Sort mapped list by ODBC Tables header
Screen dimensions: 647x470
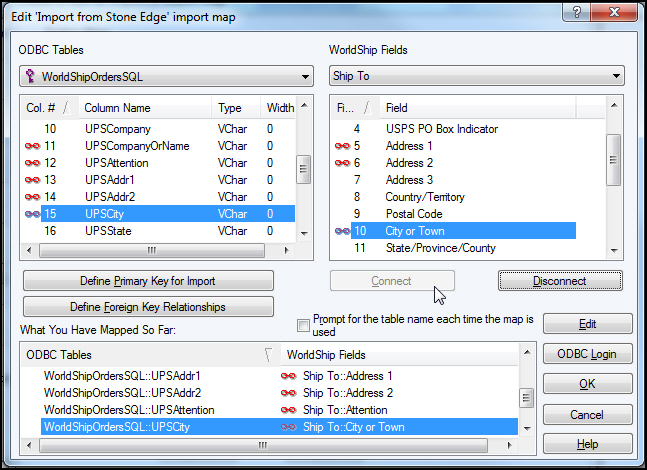(x=151, y=355)
